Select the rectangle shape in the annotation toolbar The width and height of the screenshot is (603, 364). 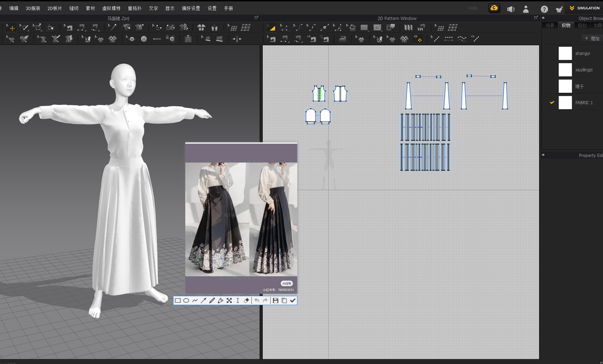click(178, 300)
